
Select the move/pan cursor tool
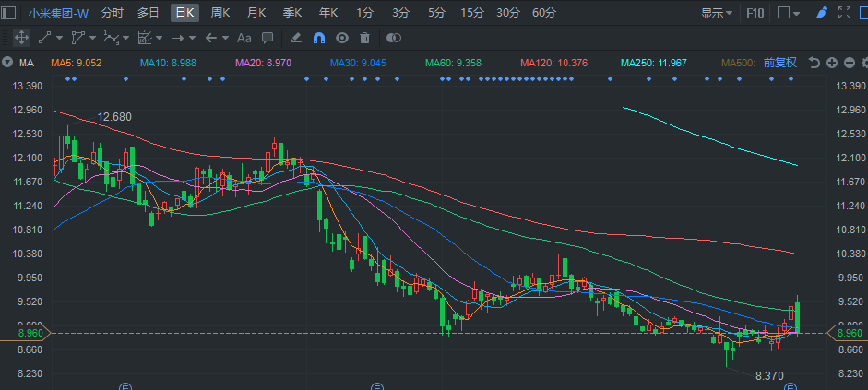[21, 38]
